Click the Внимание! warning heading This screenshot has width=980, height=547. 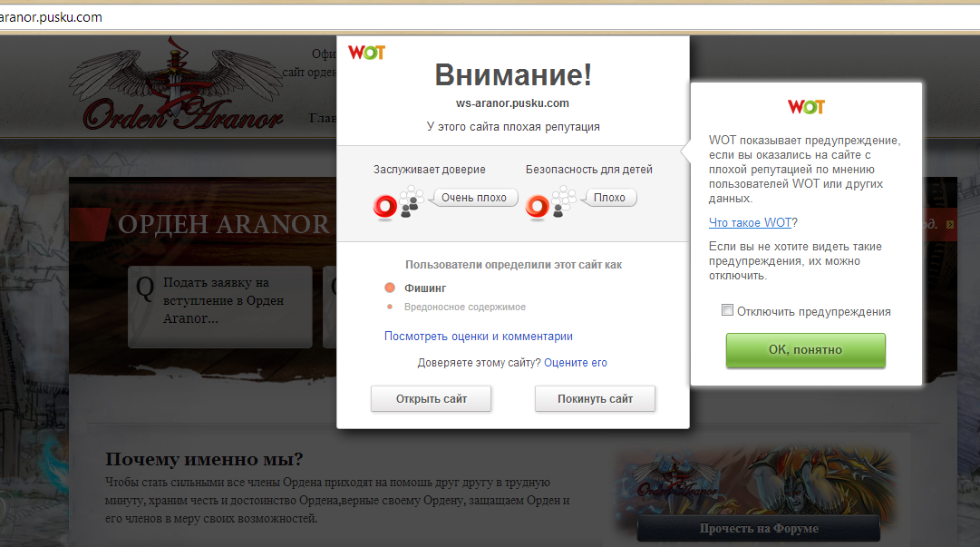coord(513,75)
